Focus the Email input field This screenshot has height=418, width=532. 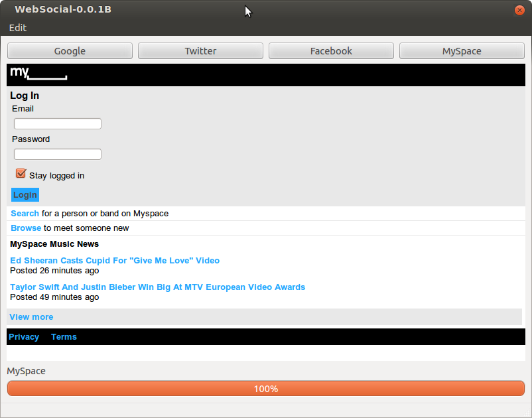58,124
